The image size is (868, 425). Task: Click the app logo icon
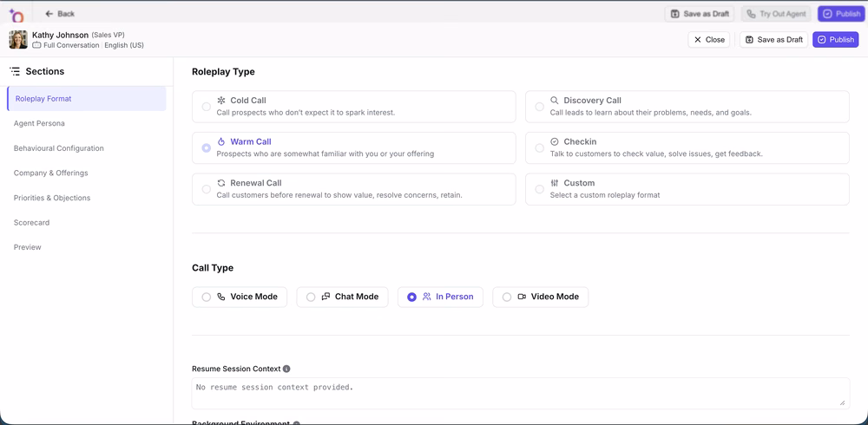tap(16, 15)
